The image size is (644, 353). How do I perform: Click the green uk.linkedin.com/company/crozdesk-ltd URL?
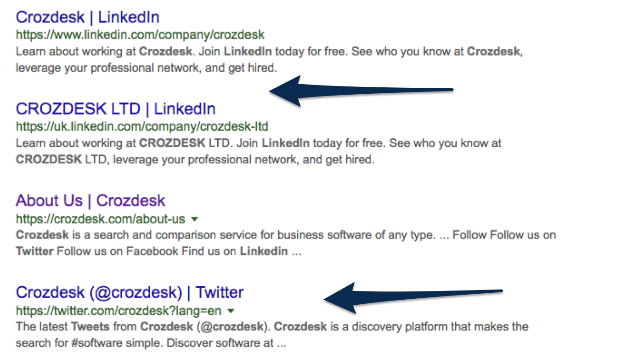click(142, 126)
